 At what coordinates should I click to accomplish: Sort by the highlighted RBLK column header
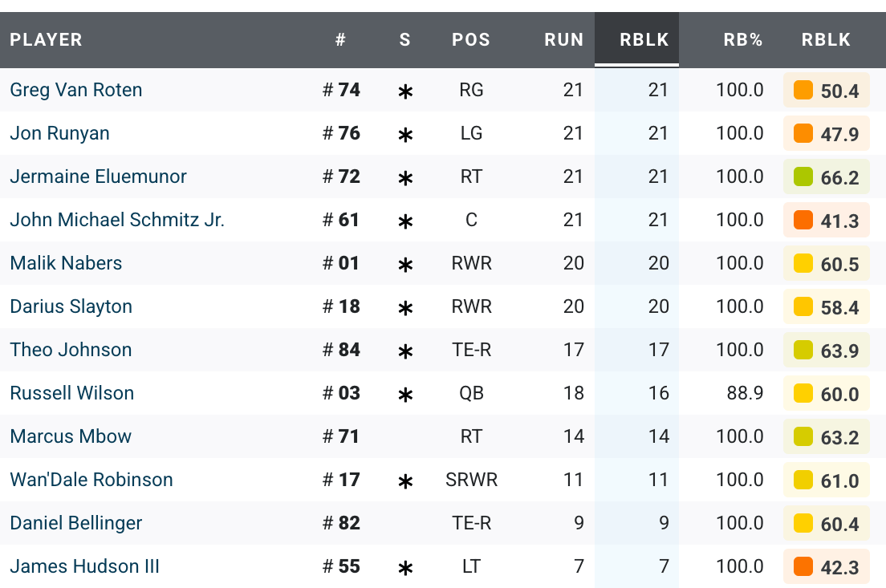coord(644,39)
